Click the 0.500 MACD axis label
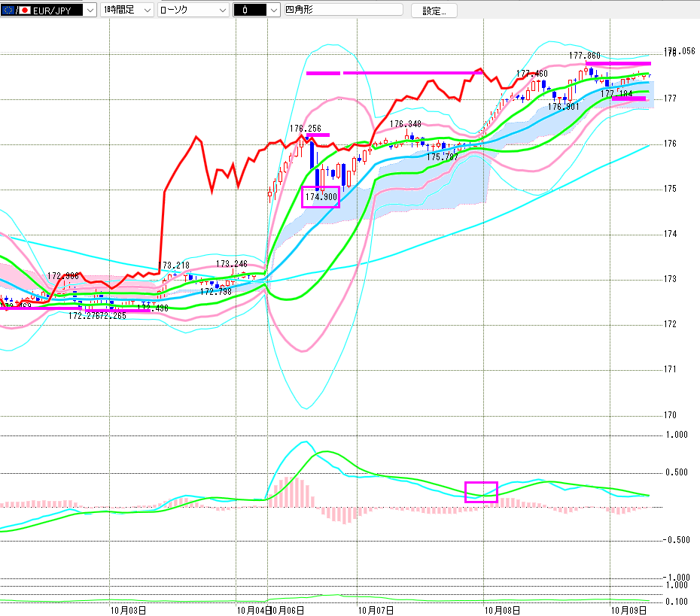The width and height of the screenshot is (700, 616). (x=677, y=472)
